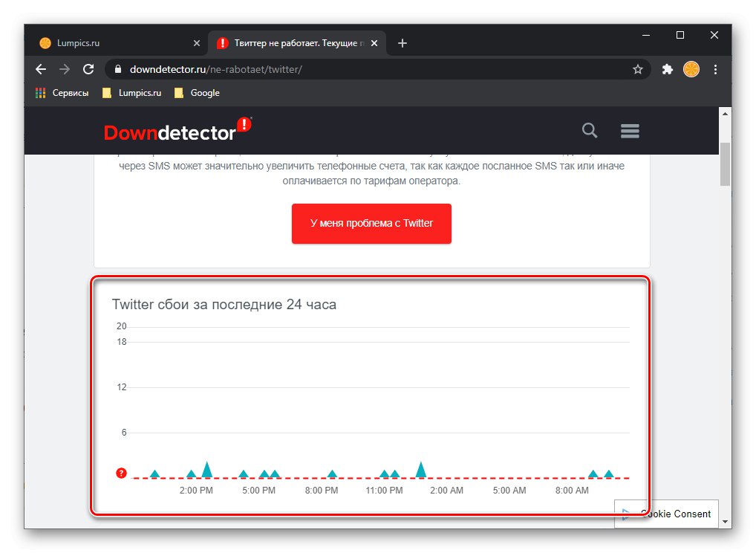This screenshot has height=553, width=756.
Task: Maximize the browser window
Action: point(680,35)
